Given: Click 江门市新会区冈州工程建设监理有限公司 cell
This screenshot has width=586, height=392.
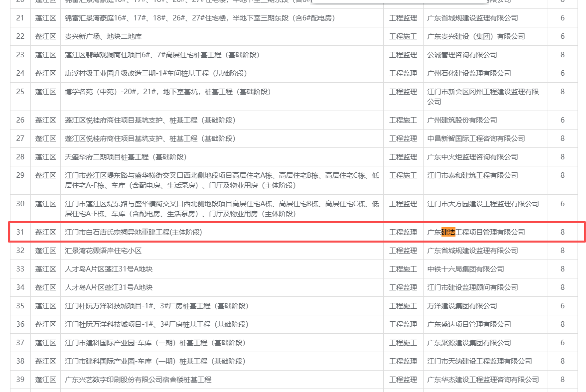Looking at the screenshot, I should click(x=483, y=97).
